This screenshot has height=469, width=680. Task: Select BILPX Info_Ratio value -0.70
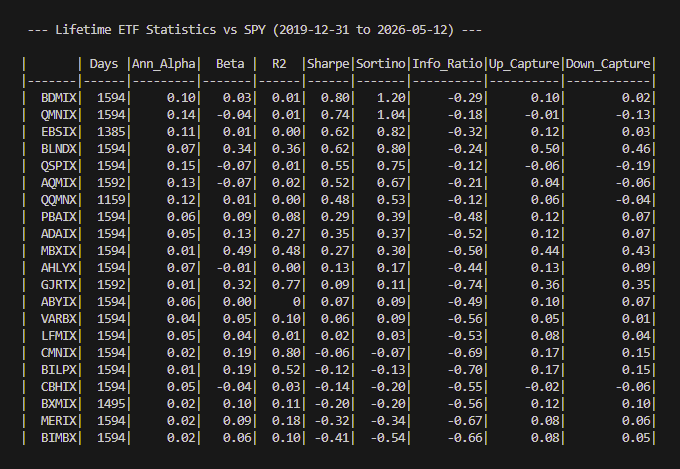(465, 370)
